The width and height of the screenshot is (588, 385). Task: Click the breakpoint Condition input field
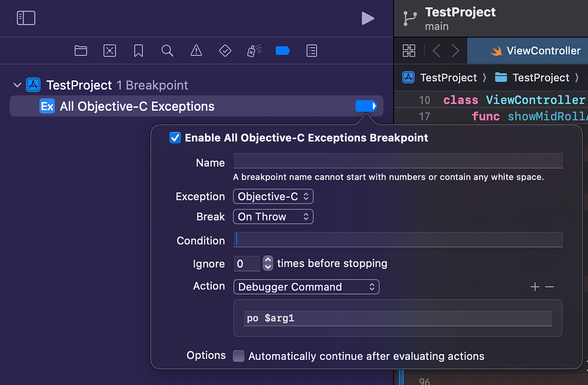(x=398, y=240)
